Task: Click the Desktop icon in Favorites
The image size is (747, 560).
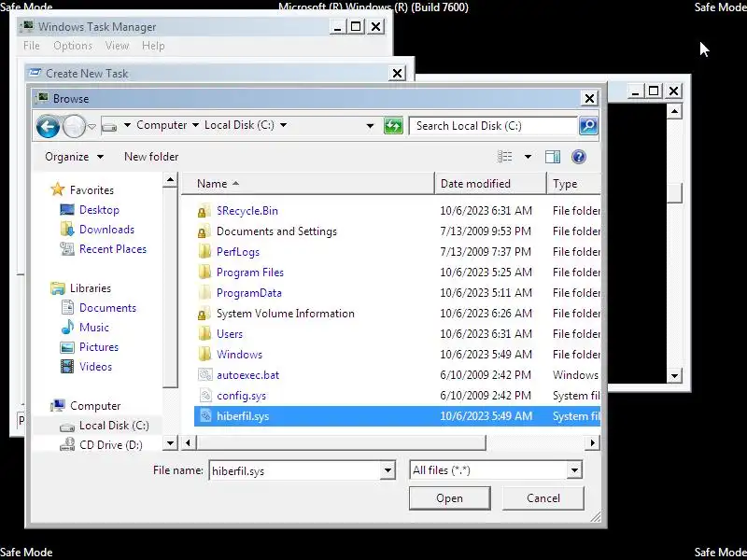Action: point(67,209)
